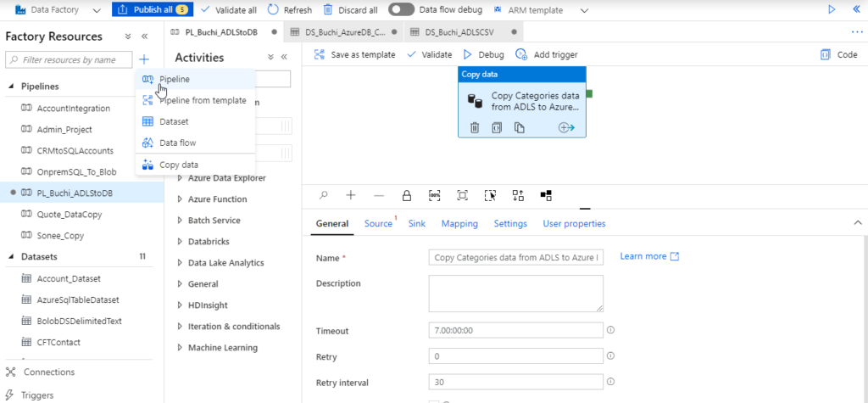Click the delete icon on Copy data activity
This screenshot has width=868, height=403.
click(475, 127)
